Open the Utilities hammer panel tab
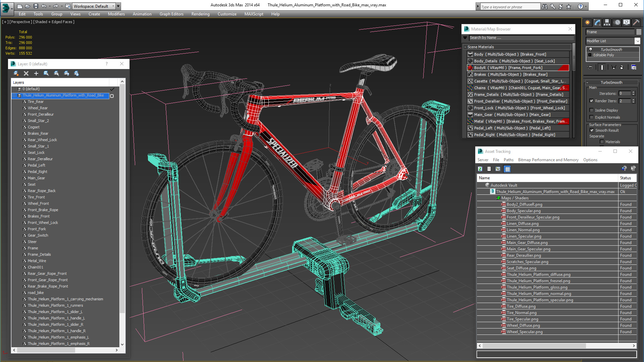 point(636,22)
